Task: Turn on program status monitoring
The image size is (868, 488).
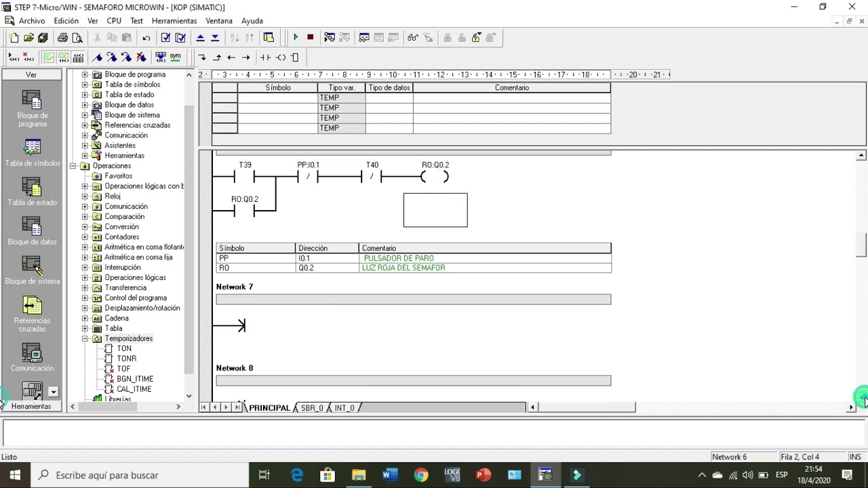Action: tap(330, 38)
